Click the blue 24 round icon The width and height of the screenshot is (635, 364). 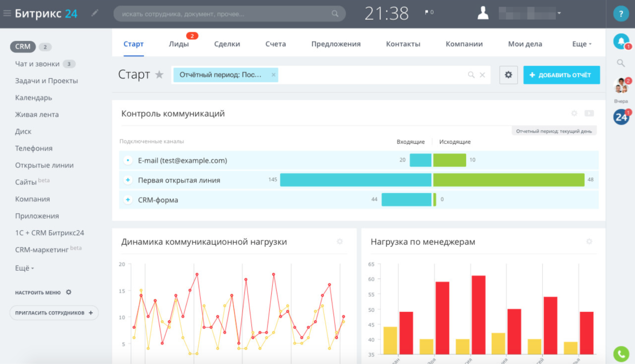click(621, 117)
